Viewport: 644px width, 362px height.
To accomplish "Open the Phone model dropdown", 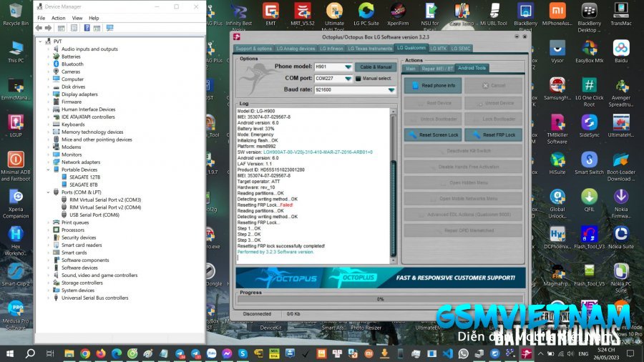I will (348, 67).
